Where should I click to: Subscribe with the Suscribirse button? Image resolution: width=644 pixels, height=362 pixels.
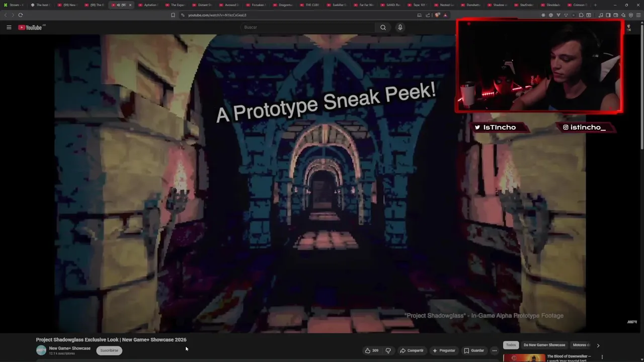pyautogui.click(x=109, y=350)
